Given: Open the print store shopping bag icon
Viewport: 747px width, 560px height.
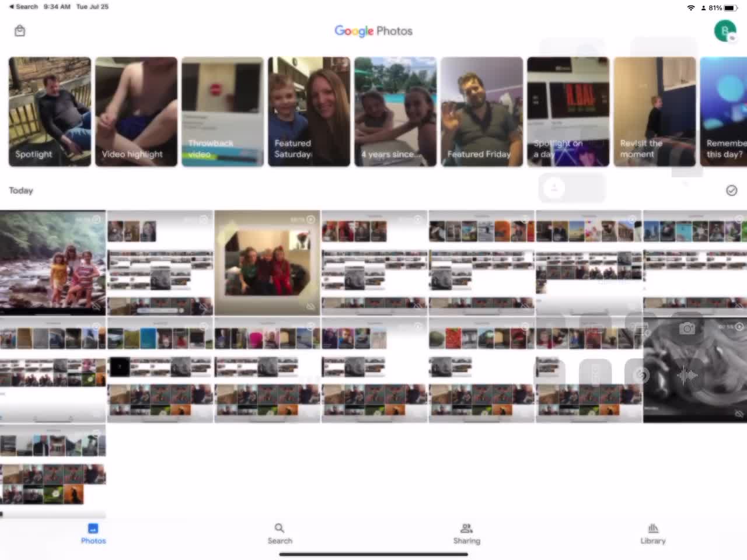Looking at the screenshot, I should point(20,31).
